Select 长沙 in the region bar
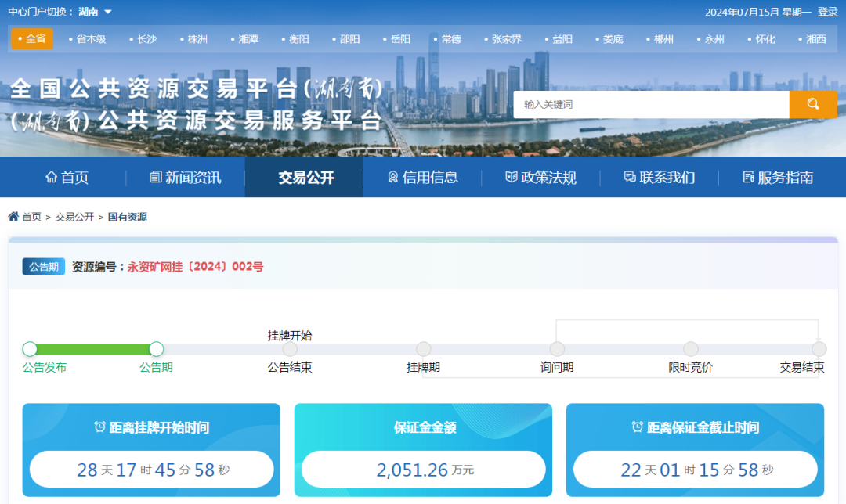The height and width of the screenshot is (504, 846). 146,39
